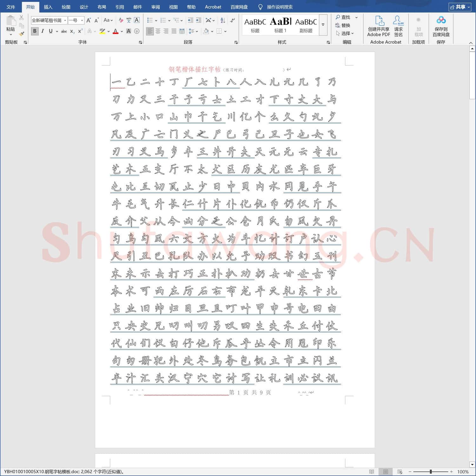
Task: Open the Borders dropdown
Action: pyautogui.click(x=225, y=31)
